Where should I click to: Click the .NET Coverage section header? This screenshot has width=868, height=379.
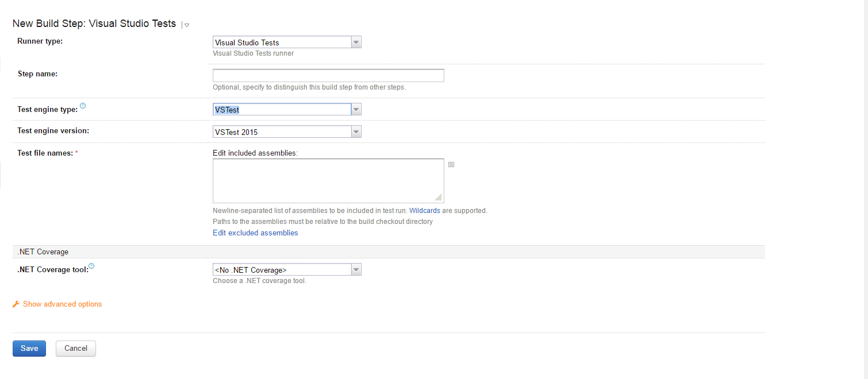click(43, 252)
